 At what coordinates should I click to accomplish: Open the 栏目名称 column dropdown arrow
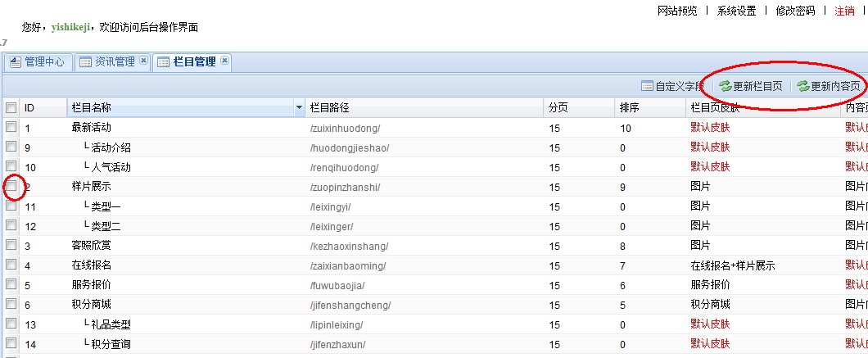point(299,108)
